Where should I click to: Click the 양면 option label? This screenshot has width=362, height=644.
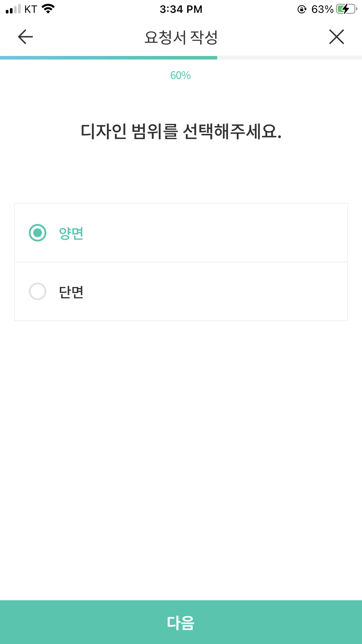pyautogui.click(x=71, y=233)
